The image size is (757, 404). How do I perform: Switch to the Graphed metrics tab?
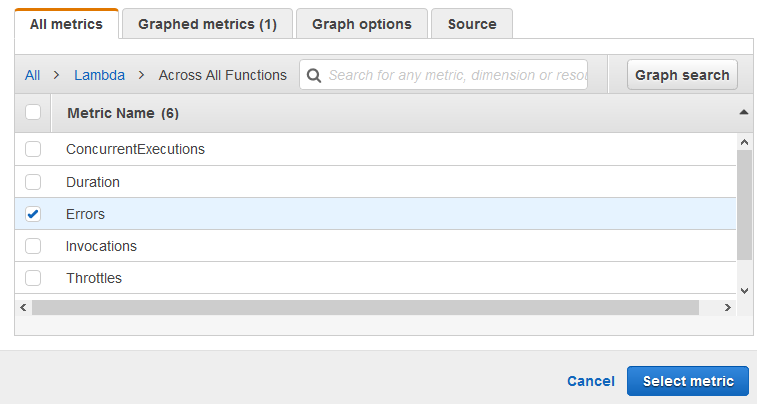(x=207, y=24)
